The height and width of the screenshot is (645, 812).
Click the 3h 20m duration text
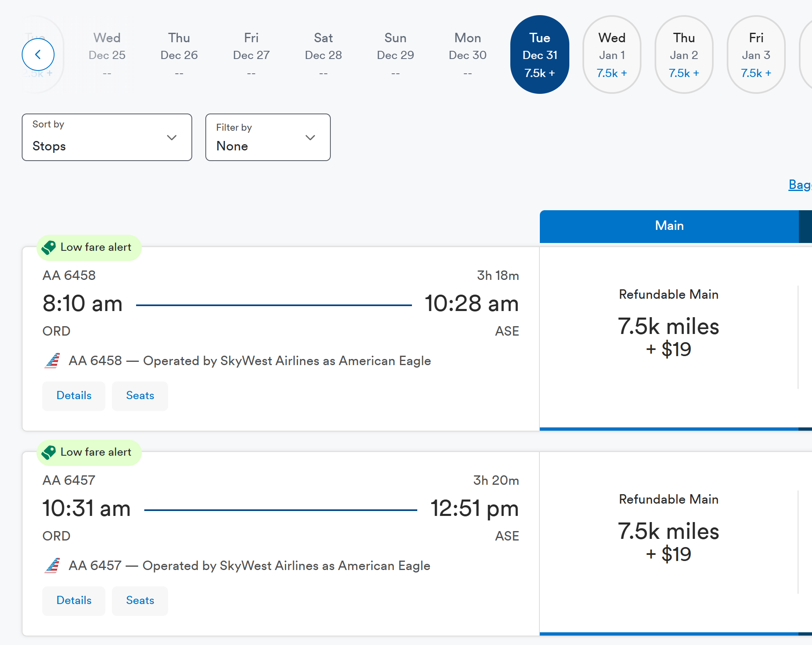(496, 480)
